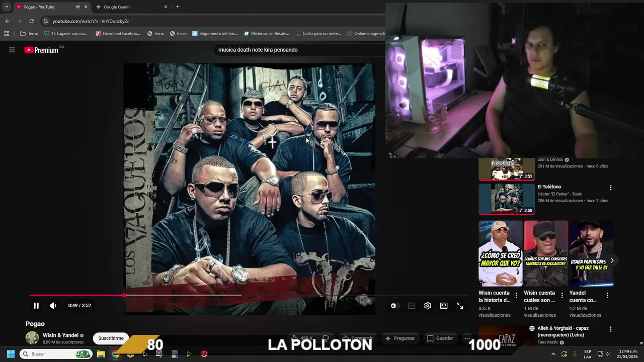
Task: View site information icon in address bar
Action: pyautogui.click(x=46, y=21)
